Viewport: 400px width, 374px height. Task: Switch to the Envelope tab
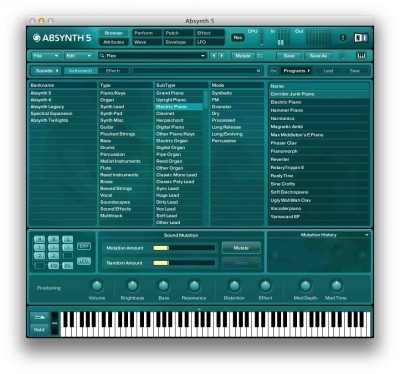pyautogui.click(x=176, y=42)
